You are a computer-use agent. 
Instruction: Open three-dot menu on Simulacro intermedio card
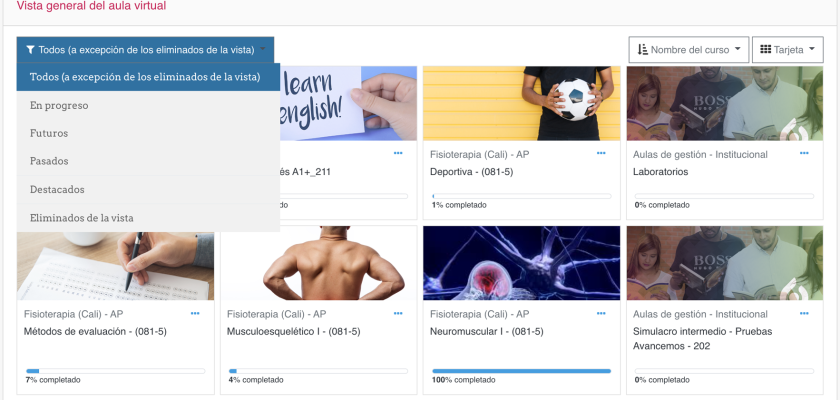[804, 313]
